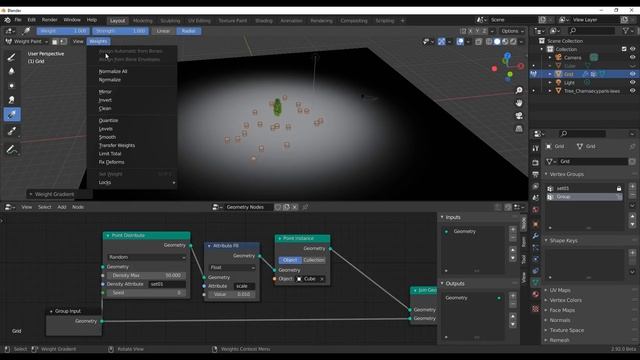
Task: Open the Modifier properties wrench tab
Action: (x=536, y=236)
